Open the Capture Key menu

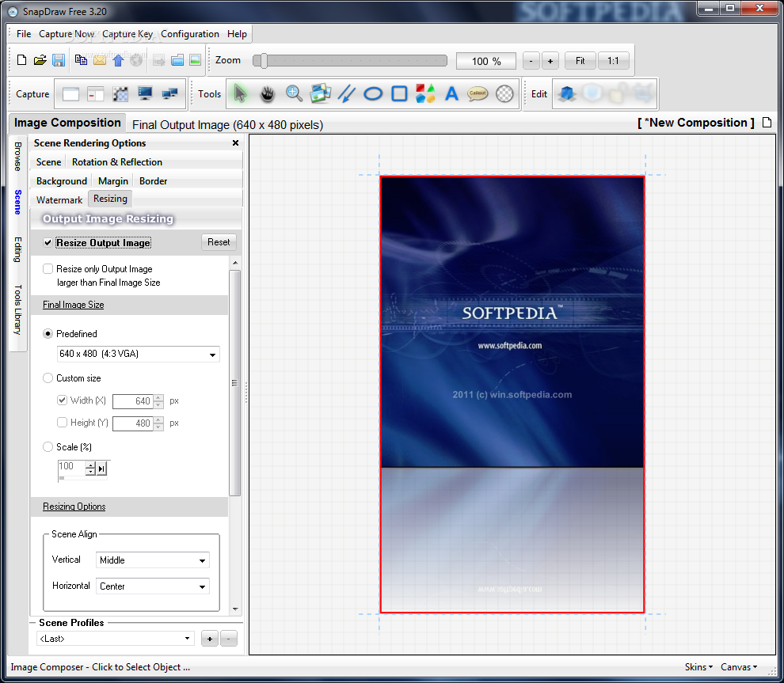click(x=127, y=34)
